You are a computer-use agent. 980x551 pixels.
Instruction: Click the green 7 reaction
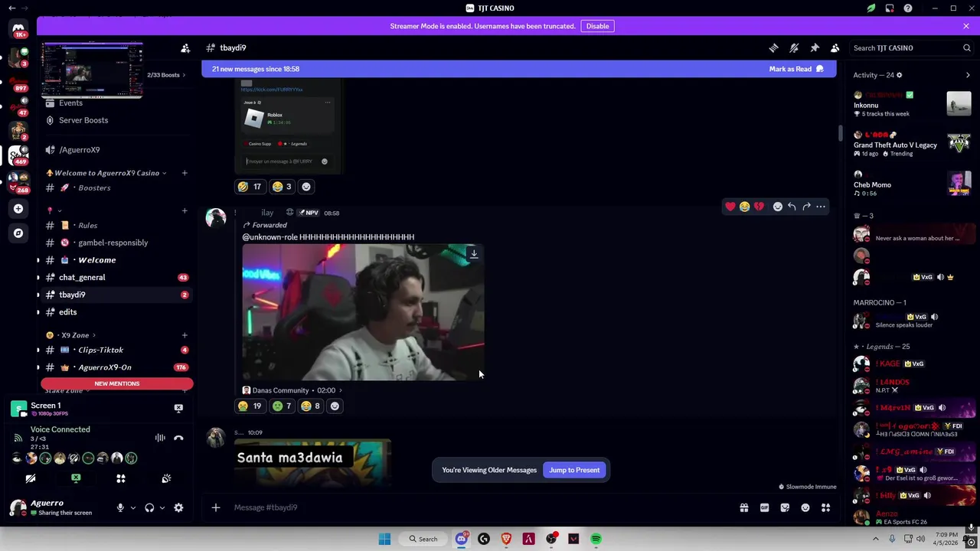click(282, 406)
